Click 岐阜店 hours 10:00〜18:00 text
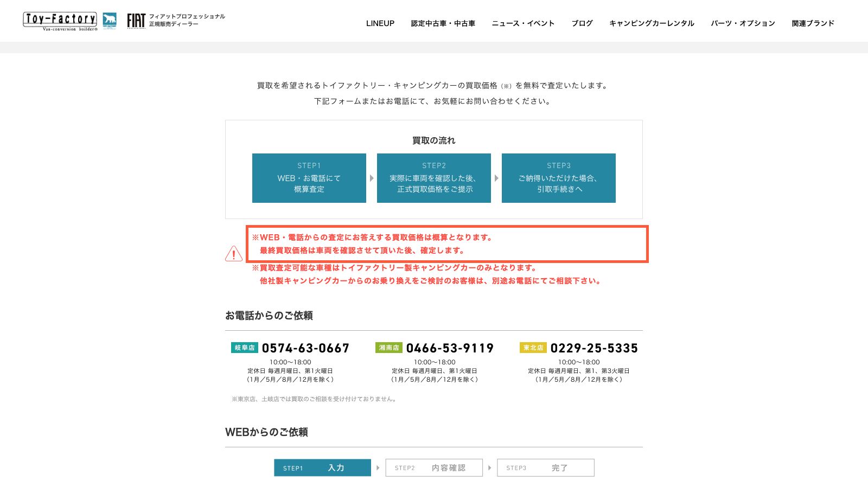 (x=290, y=362)
